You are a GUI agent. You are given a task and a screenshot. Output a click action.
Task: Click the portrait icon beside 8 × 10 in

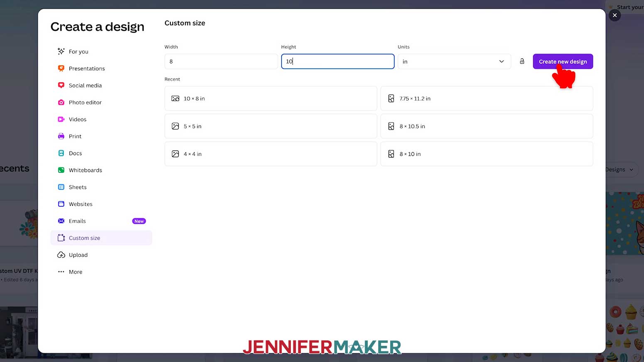[391, 154]
